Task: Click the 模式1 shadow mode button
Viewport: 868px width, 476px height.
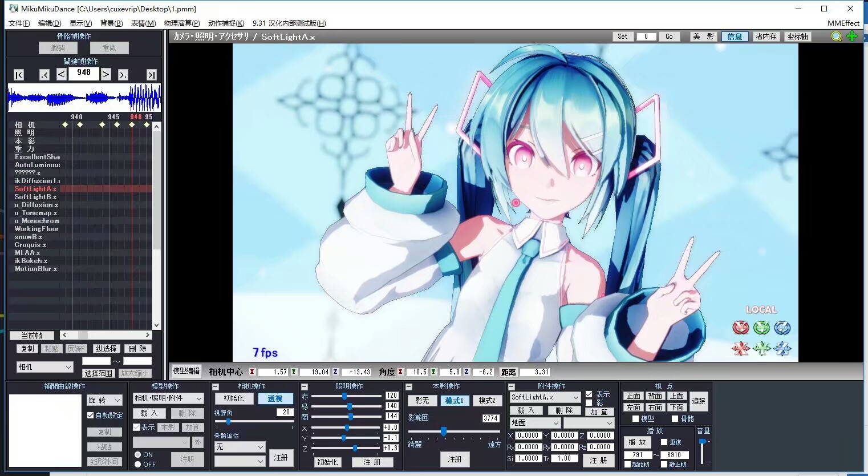Action: click(x=454, y=401)
